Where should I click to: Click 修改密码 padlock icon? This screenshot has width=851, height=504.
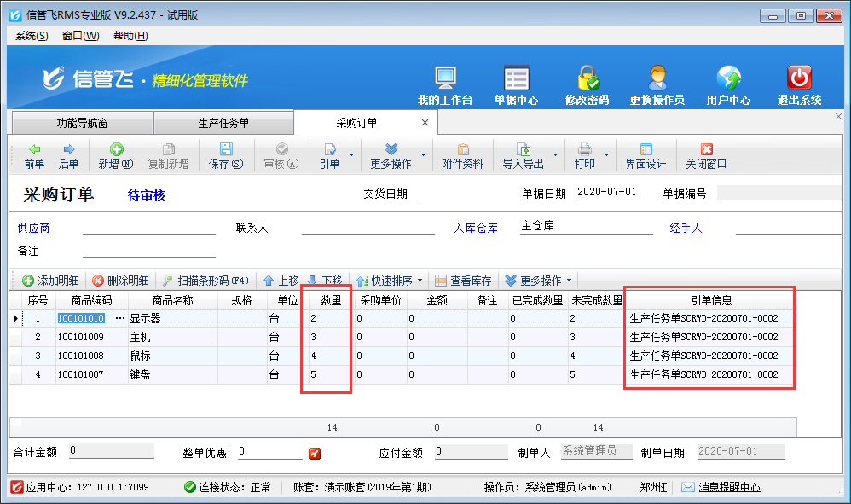(x=587, y=78)
